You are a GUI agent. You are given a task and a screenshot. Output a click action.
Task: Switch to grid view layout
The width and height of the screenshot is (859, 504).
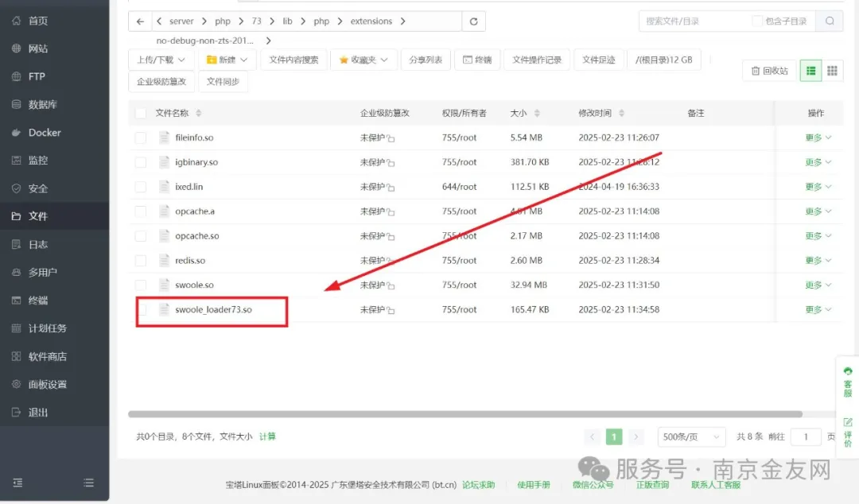coord(832,71)
